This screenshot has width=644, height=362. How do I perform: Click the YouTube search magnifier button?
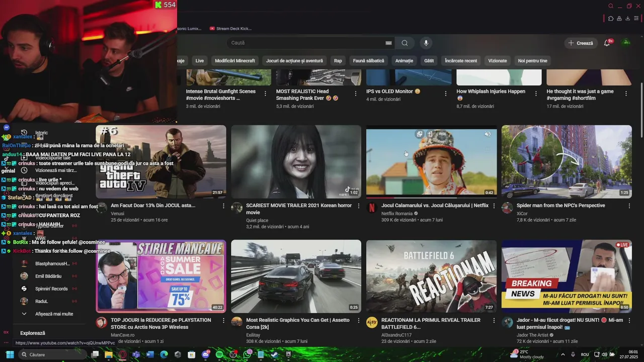click(x=405, y=43)
